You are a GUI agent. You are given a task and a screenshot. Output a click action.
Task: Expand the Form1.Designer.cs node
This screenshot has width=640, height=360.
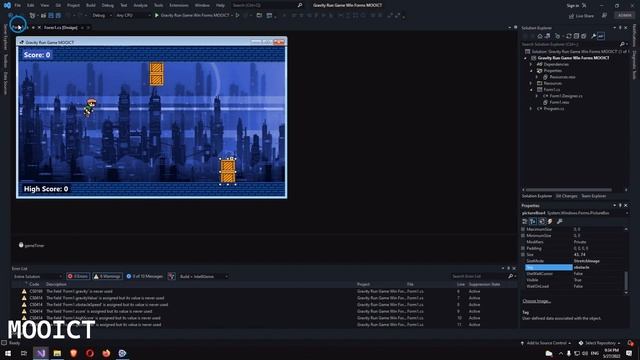pos(537,96)
